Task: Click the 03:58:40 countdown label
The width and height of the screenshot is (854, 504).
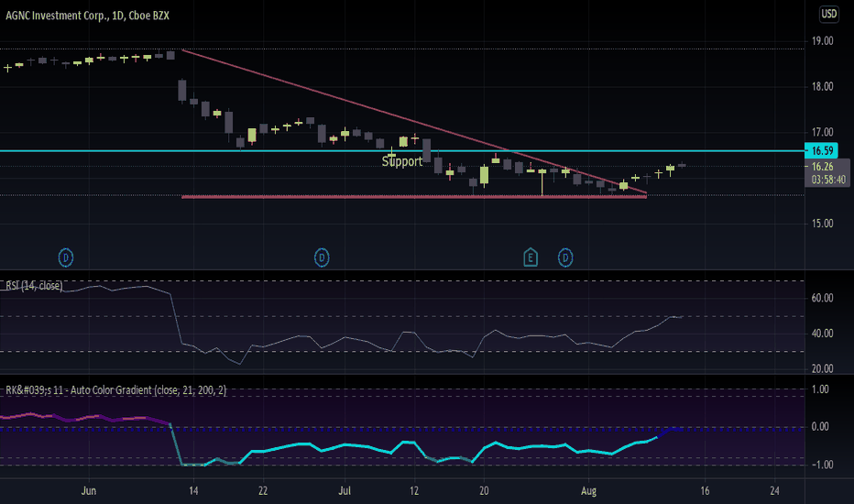Action: click(828, 180)
